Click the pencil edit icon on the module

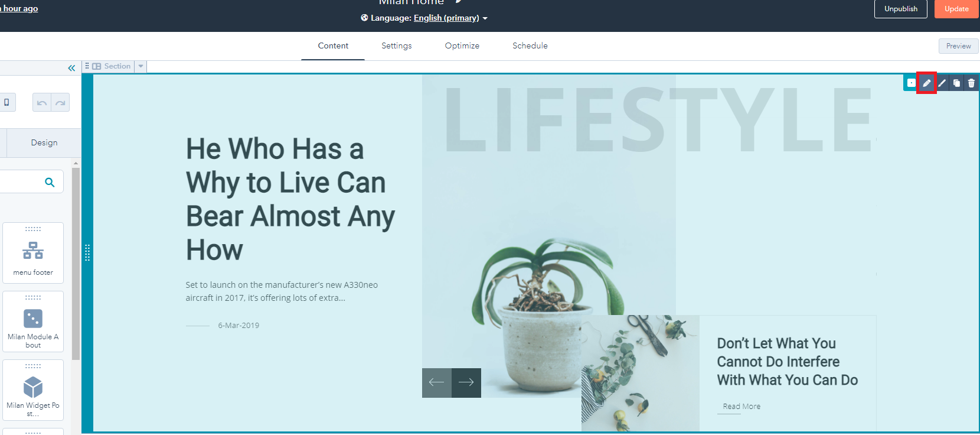point(926,83)
